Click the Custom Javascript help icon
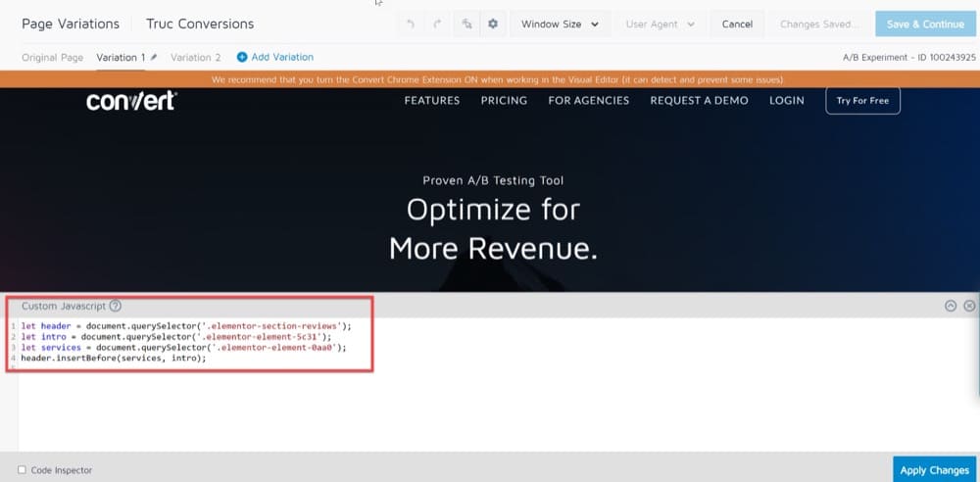Image resolution: width=980 pixels, height=482 pixels. (x=116, y=306)
